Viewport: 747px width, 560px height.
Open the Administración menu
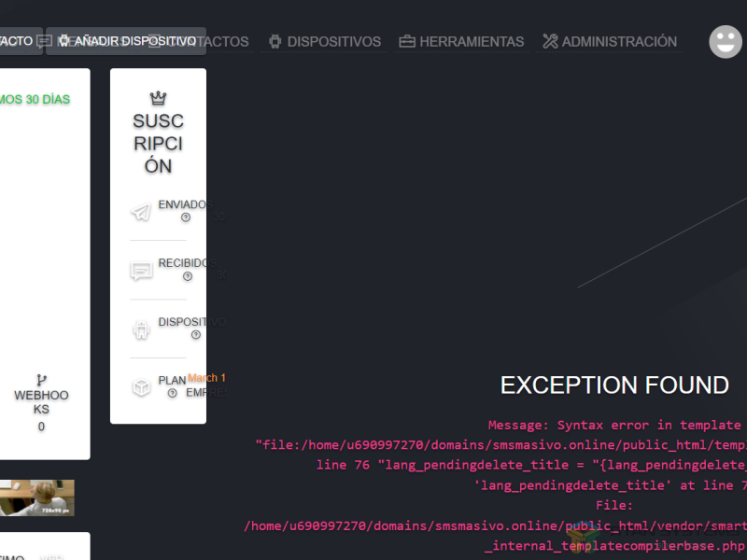609,41
